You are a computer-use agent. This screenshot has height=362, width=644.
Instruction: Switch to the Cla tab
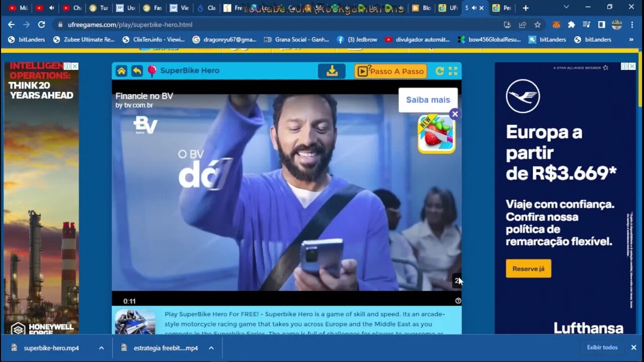tap(207, 8)
